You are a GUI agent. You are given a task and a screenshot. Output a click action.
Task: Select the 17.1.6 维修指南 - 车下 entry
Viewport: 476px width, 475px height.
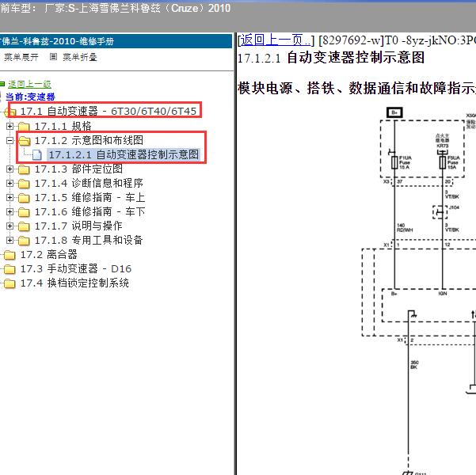[89, 211]
